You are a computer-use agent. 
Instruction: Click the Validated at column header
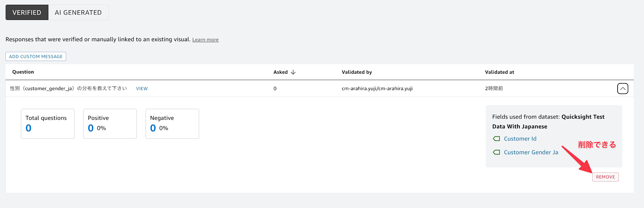(x=499, y=72)
